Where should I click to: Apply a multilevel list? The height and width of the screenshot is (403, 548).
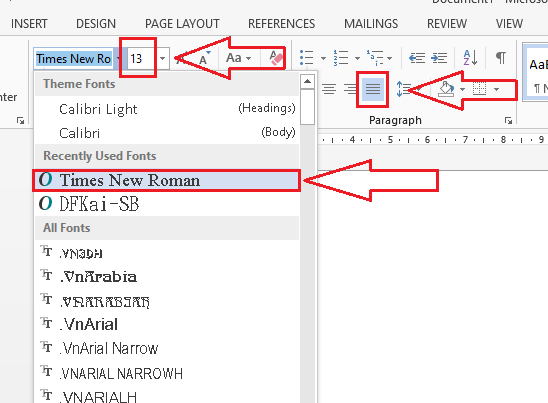click(x=375, y=58)
